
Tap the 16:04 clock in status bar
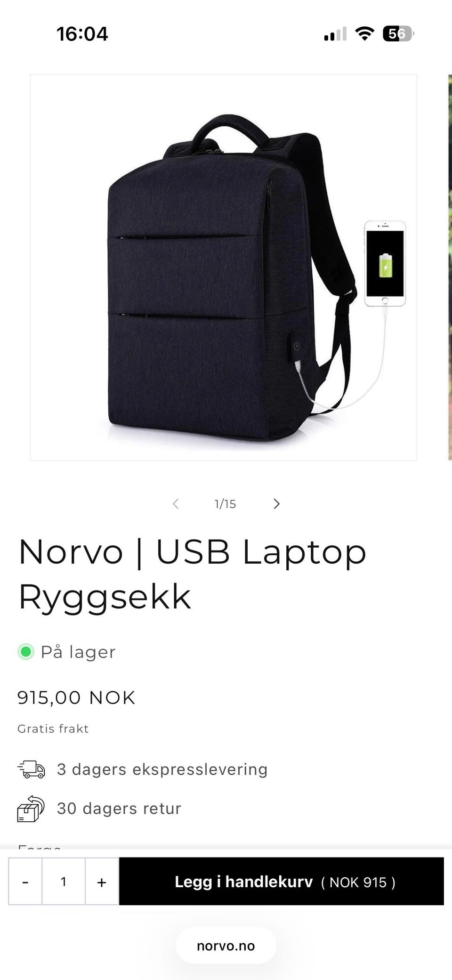point(82,34)
